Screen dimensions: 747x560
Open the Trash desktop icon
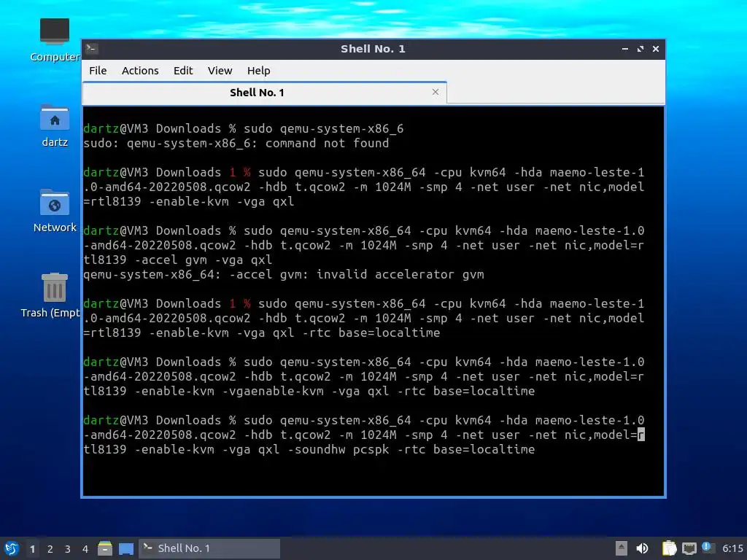click(x=50, y=295)
